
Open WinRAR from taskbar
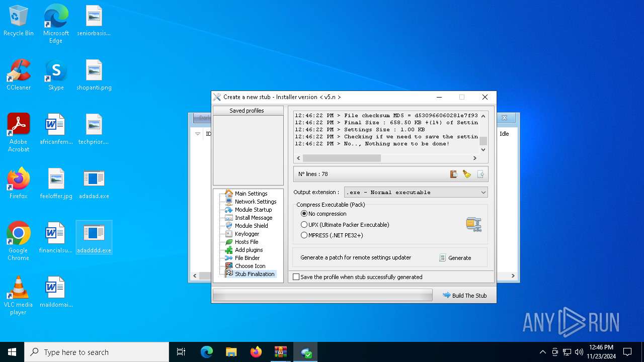pyautogui.click(x=280, y=352)
